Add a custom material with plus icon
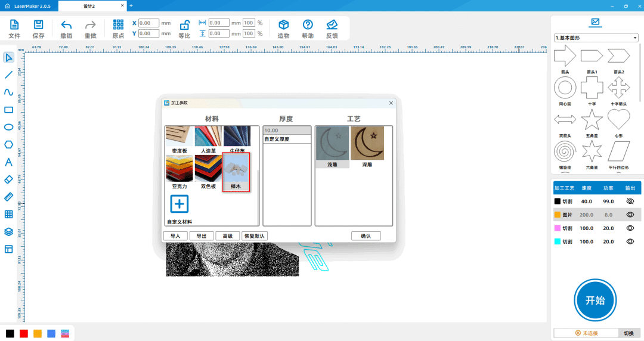Screen dimensions: 644x341 pos(179,204)
